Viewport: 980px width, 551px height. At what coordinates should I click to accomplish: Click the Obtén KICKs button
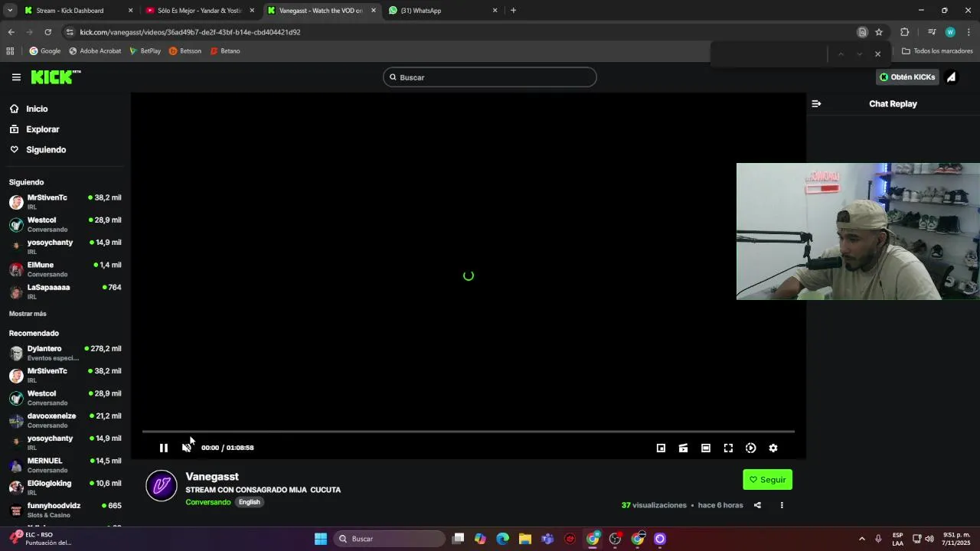(x=907, y=77)
